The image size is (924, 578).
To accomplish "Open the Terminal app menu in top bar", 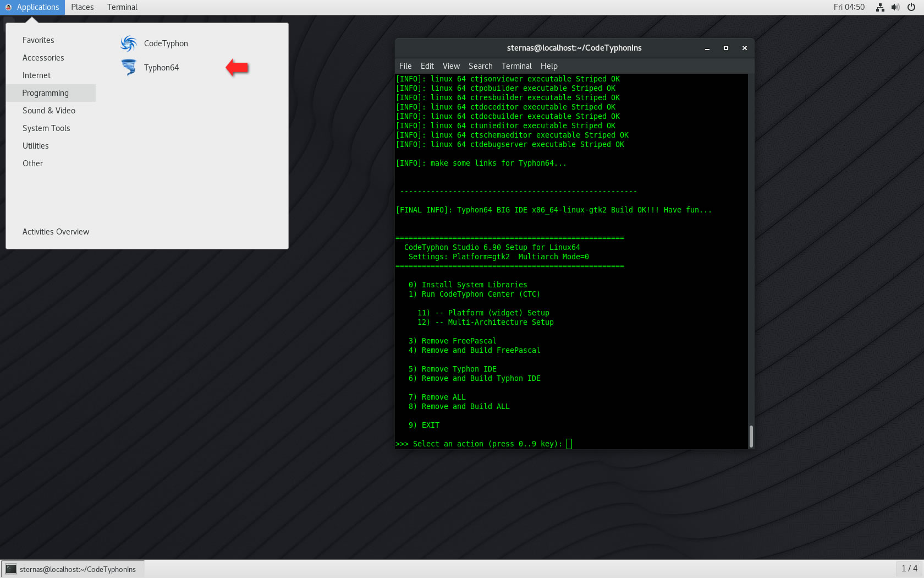I will pyautogui.click(x=122, y=7).
